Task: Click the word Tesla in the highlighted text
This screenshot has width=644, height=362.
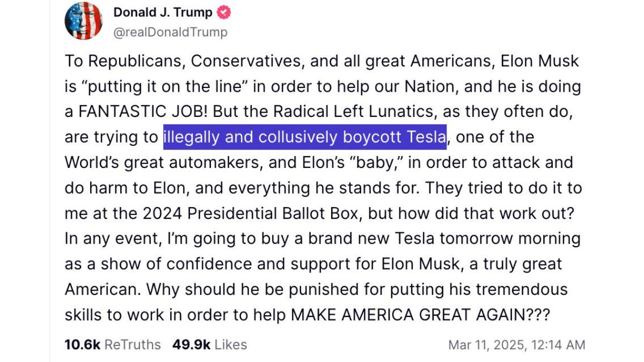Action: [x=425, y=137]
